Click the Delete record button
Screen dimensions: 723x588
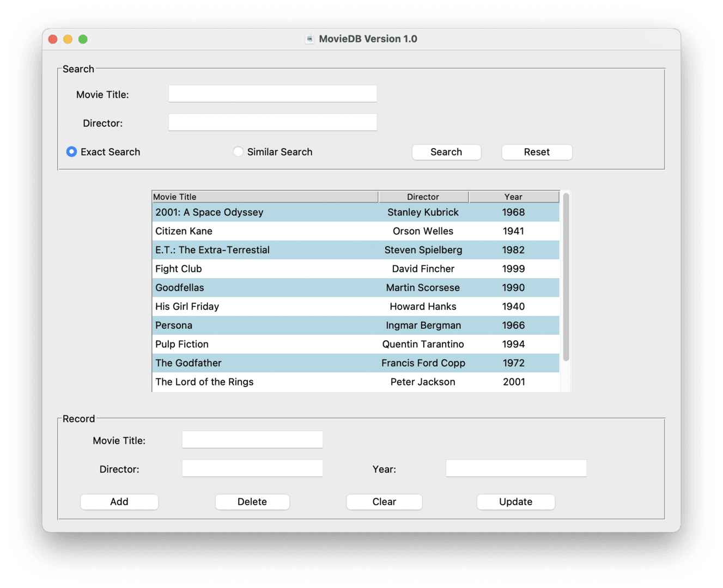(x=252, y=502)
